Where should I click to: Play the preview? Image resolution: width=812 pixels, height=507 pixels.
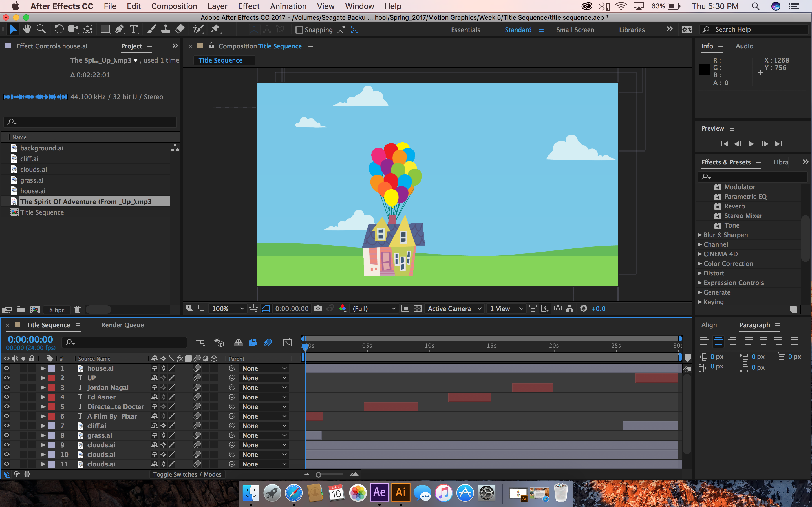click(x=751, y=144)
